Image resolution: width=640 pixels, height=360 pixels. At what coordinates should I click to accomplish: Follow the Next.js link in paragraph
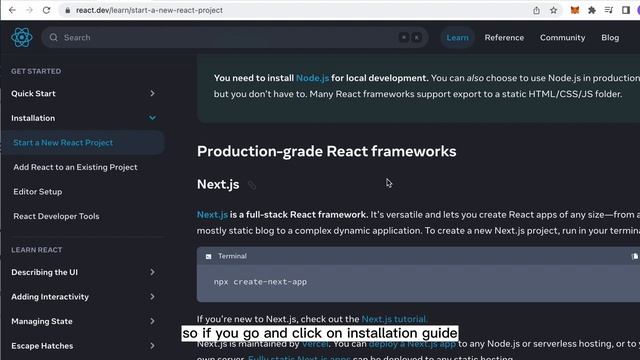212,215
